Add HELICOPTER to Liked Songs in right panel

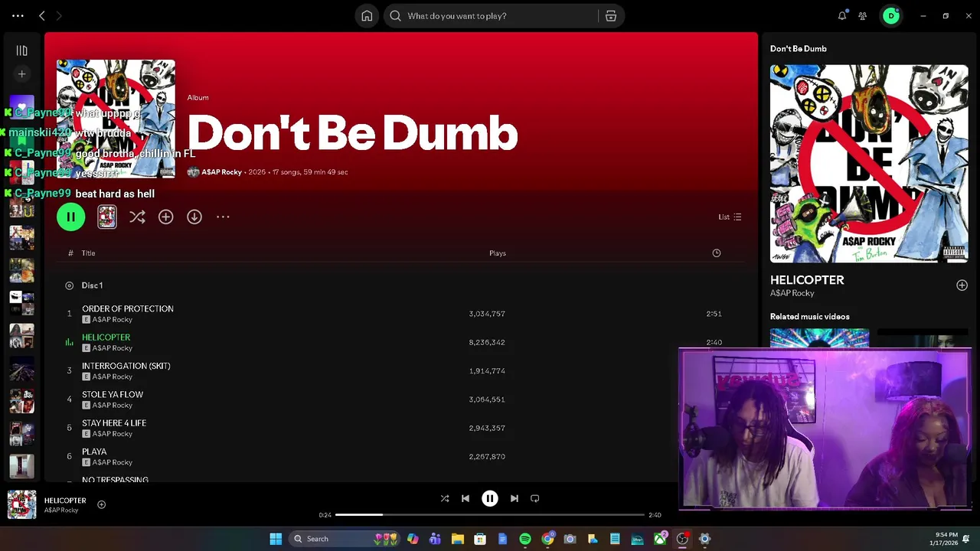[962, 285]
